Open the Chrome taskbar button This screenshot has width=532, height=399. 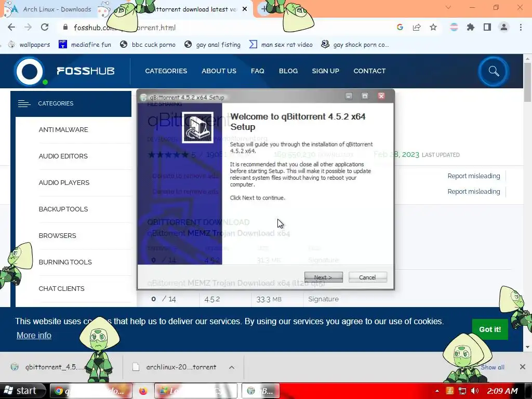pos(91,391)
